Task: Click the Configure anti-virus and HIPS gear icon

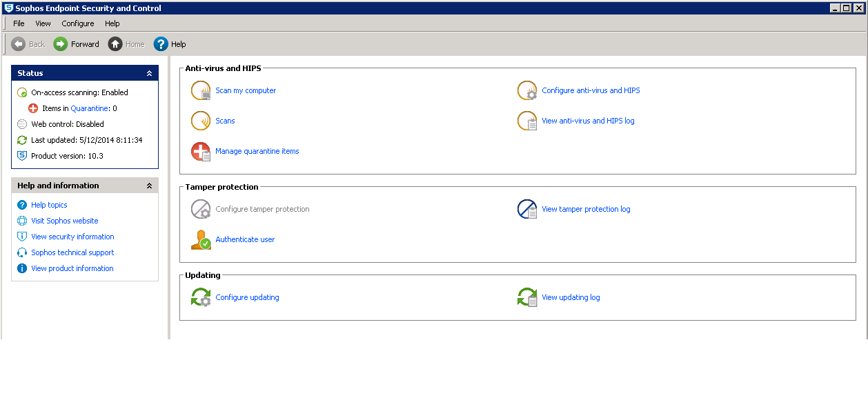Action: [527, 90]
